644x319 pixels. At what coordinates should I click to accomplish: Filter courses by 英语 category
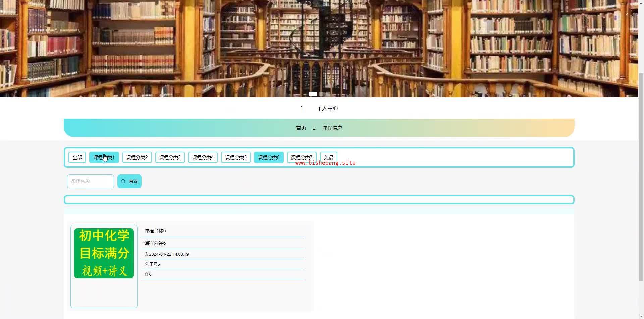(x=329, y=157)
